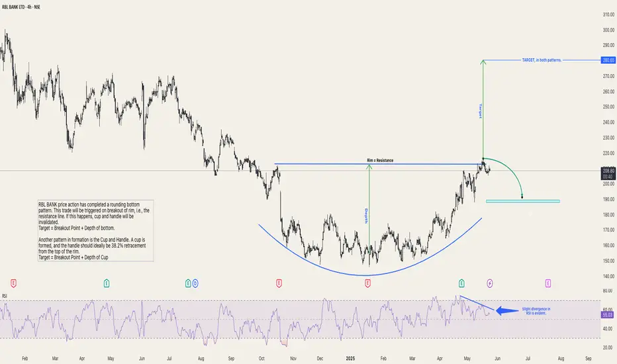This screenshot has height=364, width=617.
Task: Open red earnings marker above the 2025 label
Action: pos(367,283)
